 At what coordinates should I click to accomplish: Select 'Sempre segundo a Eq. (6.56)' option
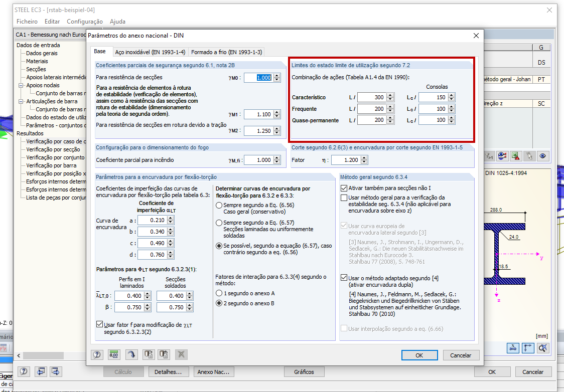(219, 206)
